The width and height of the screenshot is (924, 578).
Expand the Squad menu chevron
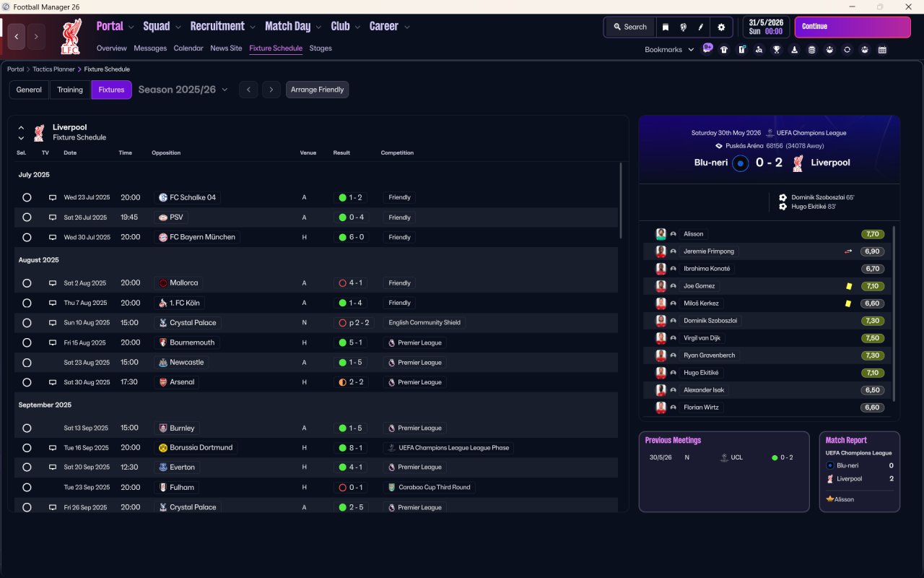tap(178, 27)
